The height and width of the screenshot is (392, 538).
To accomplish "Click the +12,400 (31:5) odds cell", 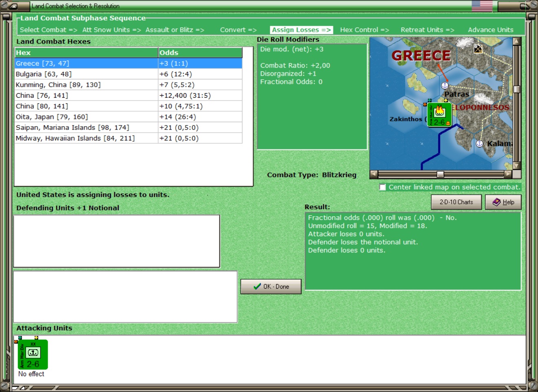I will coord(200,95).
